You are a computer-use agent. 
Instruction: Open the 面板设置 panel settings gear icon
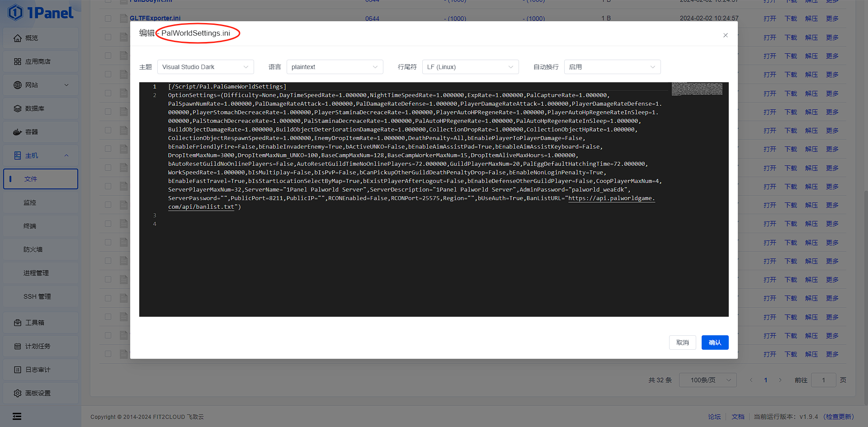18,393
